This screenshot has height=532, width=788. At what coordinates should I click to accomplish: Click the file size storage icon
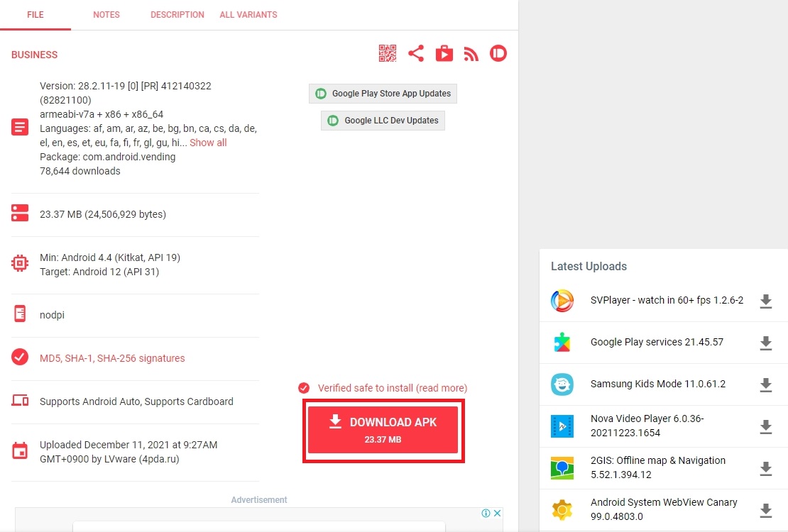click(20, 213)
